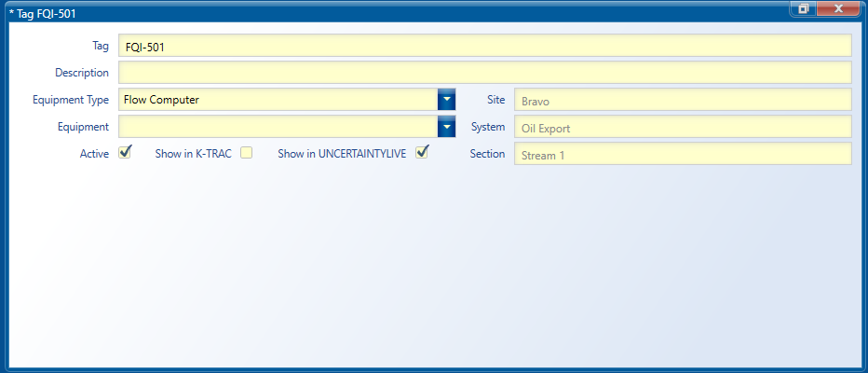The image size is (868, 373).
Task: Click the "* Tag FQI-501" window title
Action: (43, 14)
